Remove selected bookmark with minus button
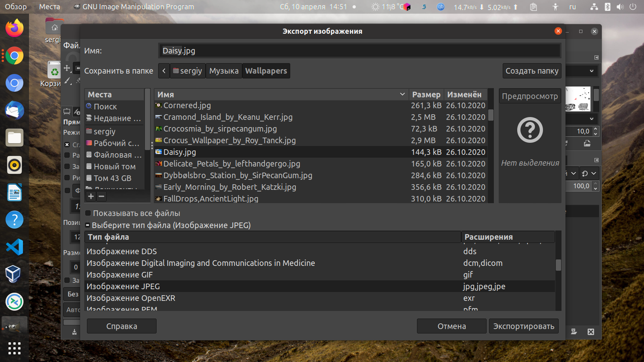 (101, 196)
